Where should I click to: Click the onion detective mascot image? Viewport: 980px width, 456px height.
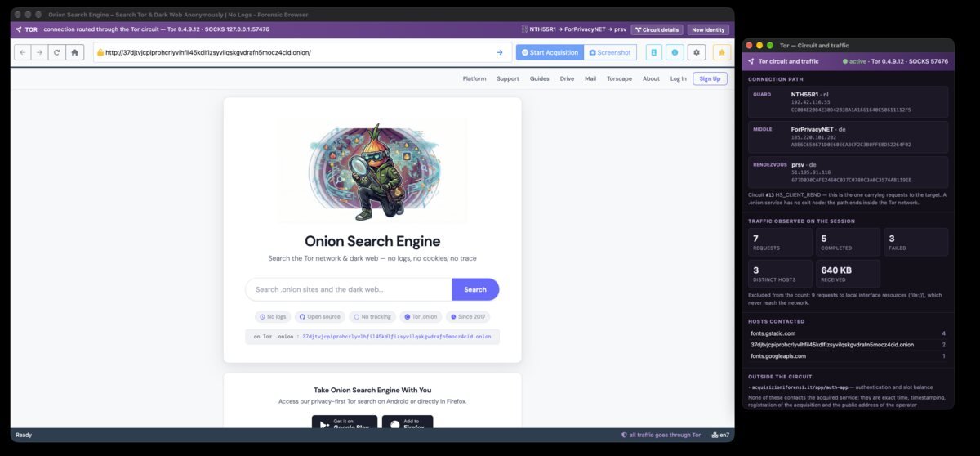pos(372,171)
